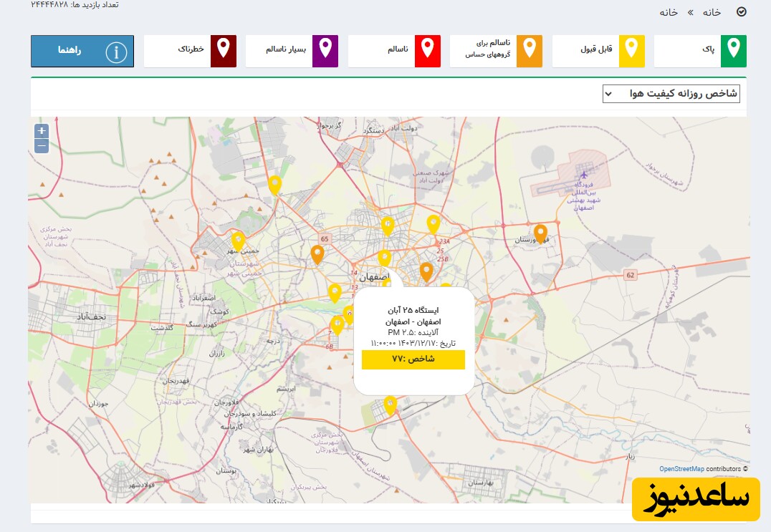
Task: Click the map zoom in plus button
Action: click(42, 131)
